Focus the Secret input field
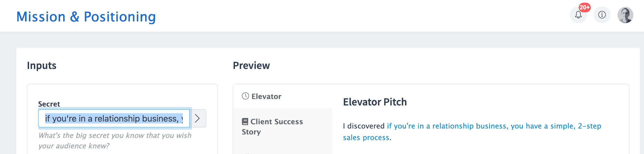Screen dimensions: 644x154 coord(114,118)
